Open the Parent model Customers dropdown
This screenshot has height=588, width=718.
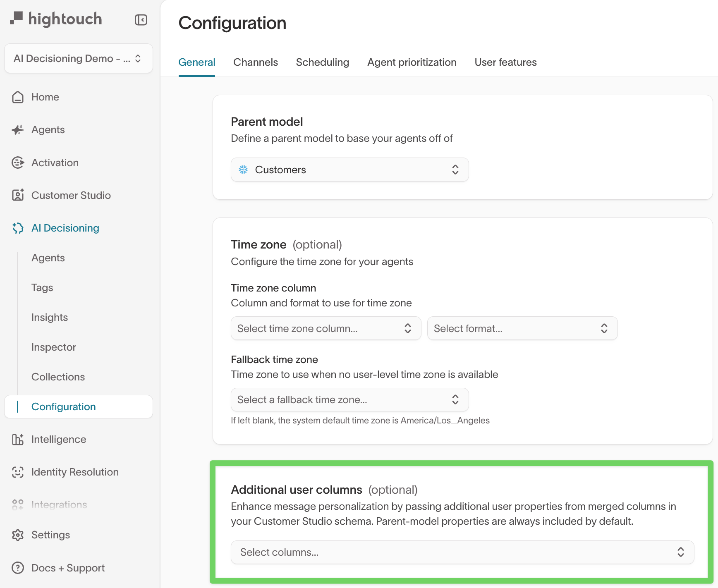[x=349, y=170]
